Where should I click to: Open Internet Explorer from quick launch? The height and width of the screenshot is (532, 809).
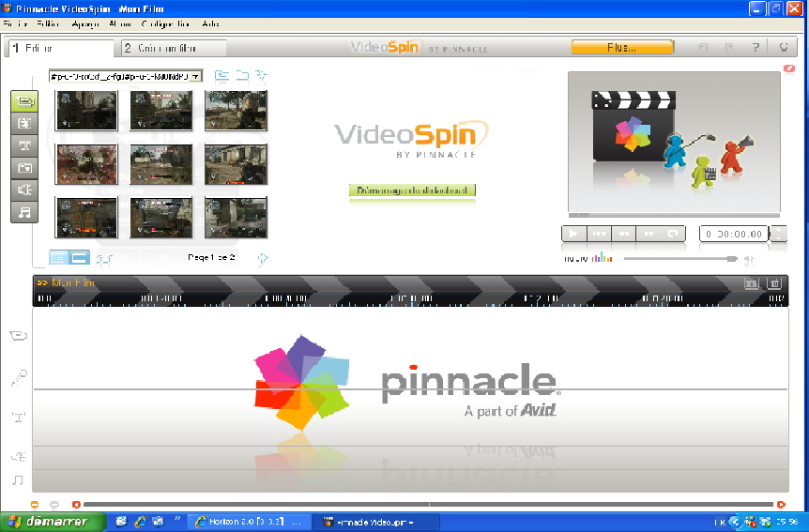coord(141,522)
